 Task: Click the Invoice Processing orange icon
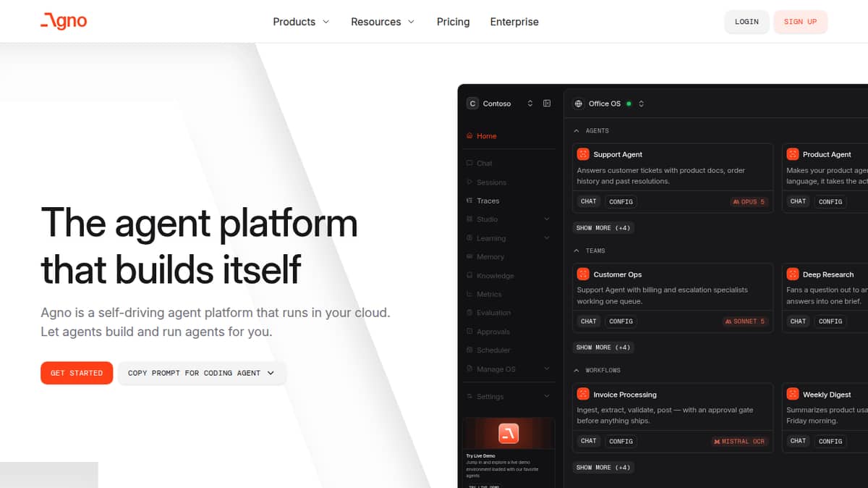point(583,395)
